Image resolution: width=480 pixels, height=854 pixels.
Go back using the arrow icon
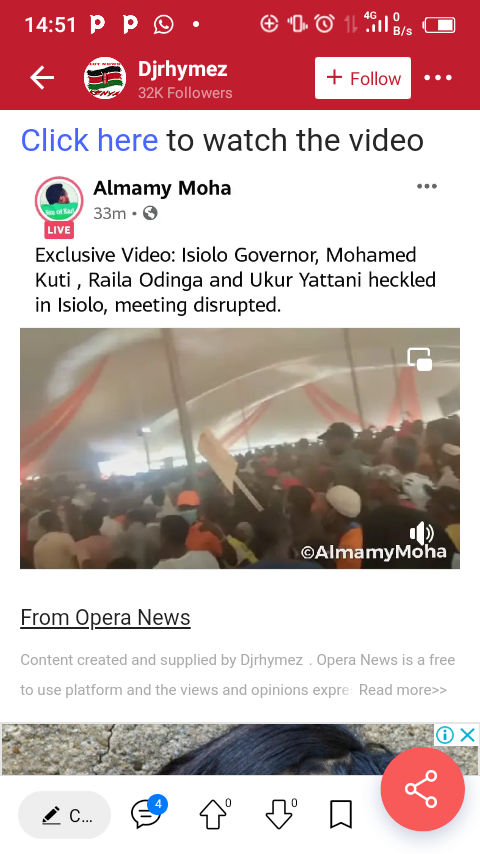tap(42, 78)
